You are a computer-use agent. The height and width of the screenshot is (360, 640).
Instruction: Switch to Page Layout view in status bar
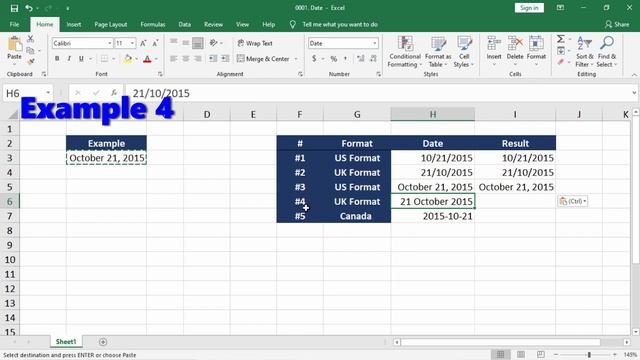[521, 354]
